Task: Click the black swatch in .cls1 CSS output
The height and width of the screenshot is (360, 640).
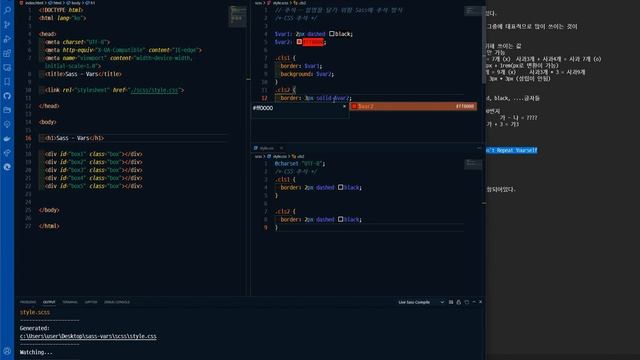Action: click(x=340, y=187)
